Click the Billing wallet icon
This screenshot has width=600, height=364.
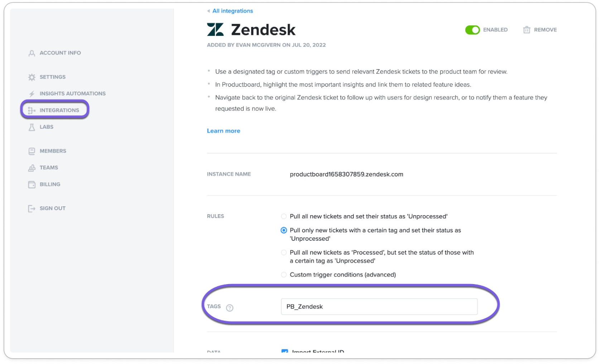(32, 185)
